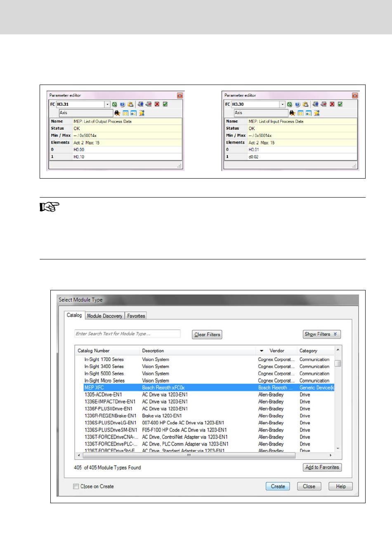Sort by Catalog Number column header

click(107, 351)
